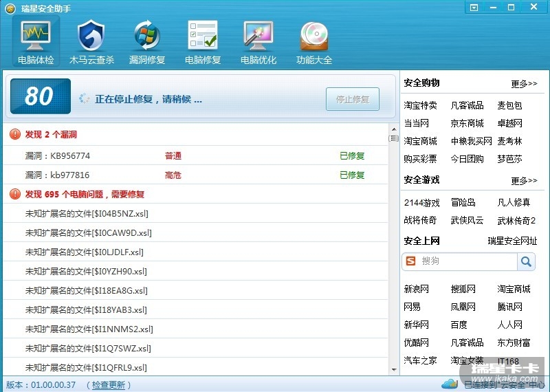Open 网易 site link
The height and width of the screenshot is (392, 550).
click(412, 307)
